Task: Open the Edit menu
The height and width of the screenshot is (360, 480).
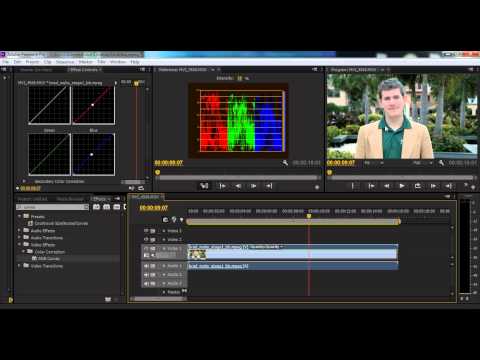Action: pos(17,62)
